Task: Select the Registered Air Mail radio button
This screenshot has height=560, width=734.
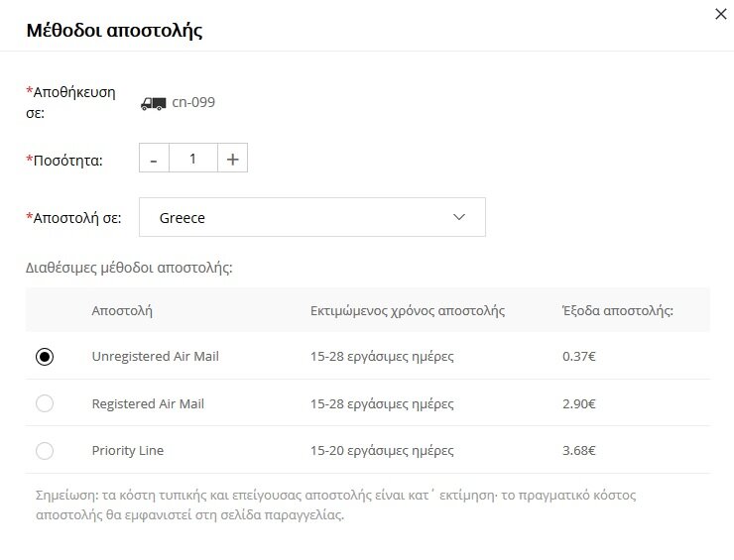Action: tap(45, 403)
